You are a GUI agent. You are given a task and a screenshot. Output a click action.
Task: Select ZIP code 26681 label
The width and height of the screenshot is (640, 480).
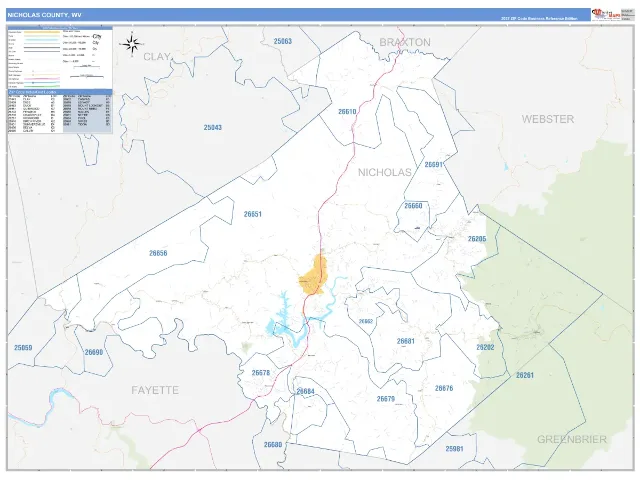(406, 341)
